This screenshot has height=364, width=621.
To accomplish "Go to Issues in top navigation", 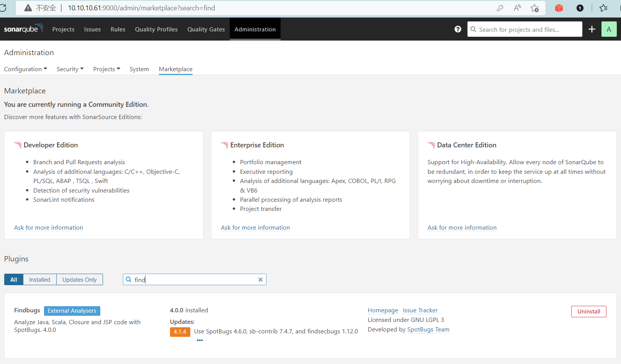I will tap(93, 29).
